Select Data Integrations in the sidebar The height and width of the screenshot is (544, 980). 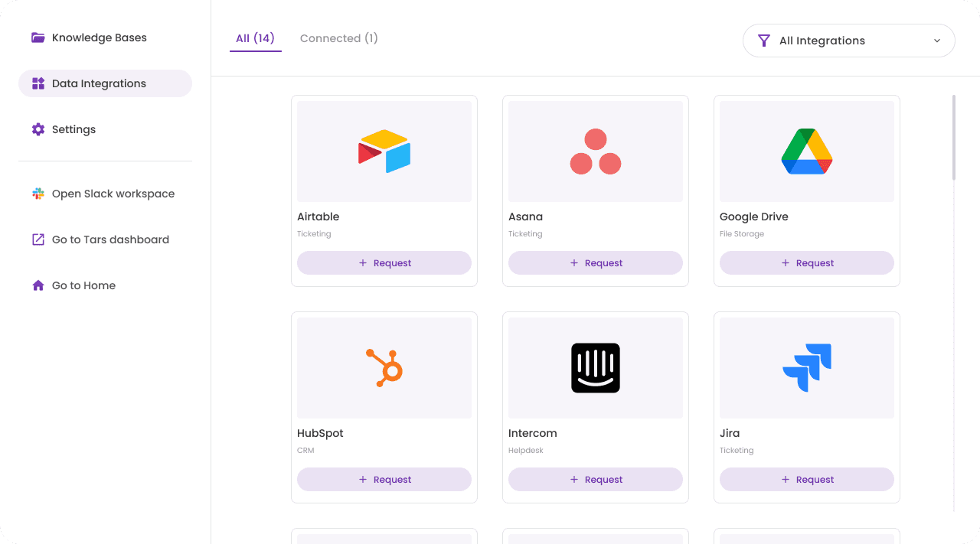[x=105, y=83]
